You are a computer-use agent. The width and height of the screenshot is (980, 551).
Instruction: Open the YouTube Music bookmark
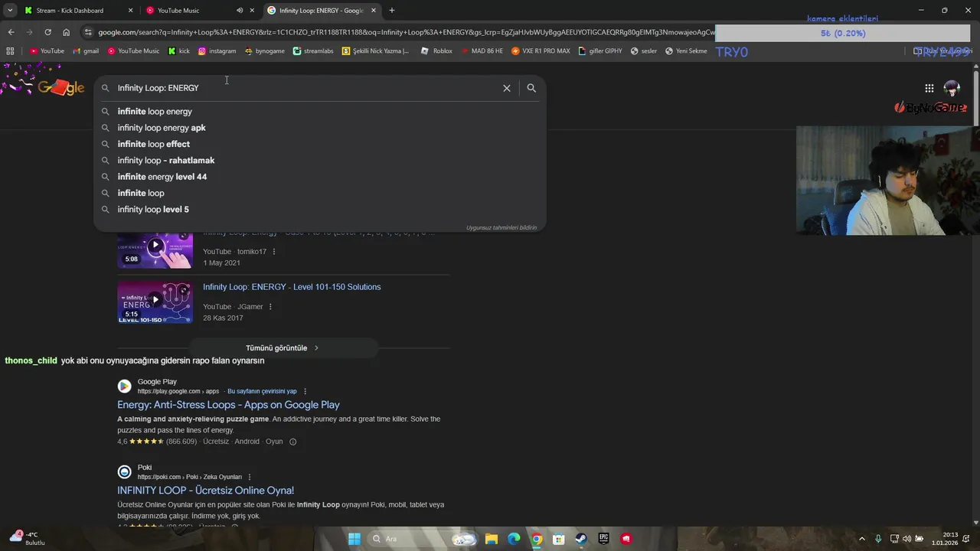pos(133,51)
